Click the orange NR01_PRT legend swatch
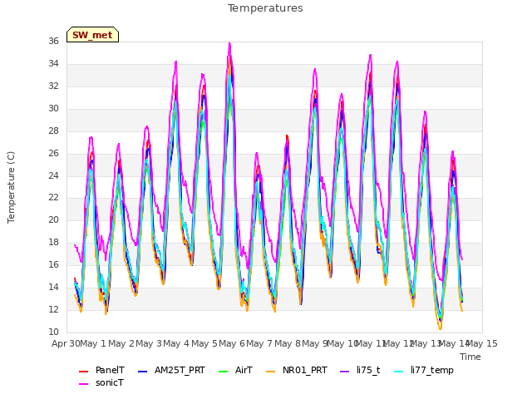This screenshot has height=399, width=532. [270, 372]
